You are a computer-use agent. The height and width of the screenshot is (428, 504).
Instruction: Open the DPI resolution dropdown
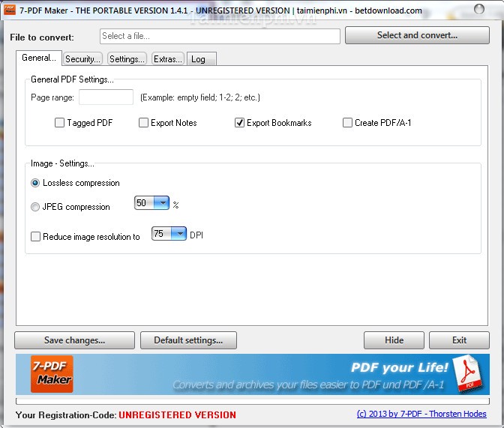coord(178,234)
